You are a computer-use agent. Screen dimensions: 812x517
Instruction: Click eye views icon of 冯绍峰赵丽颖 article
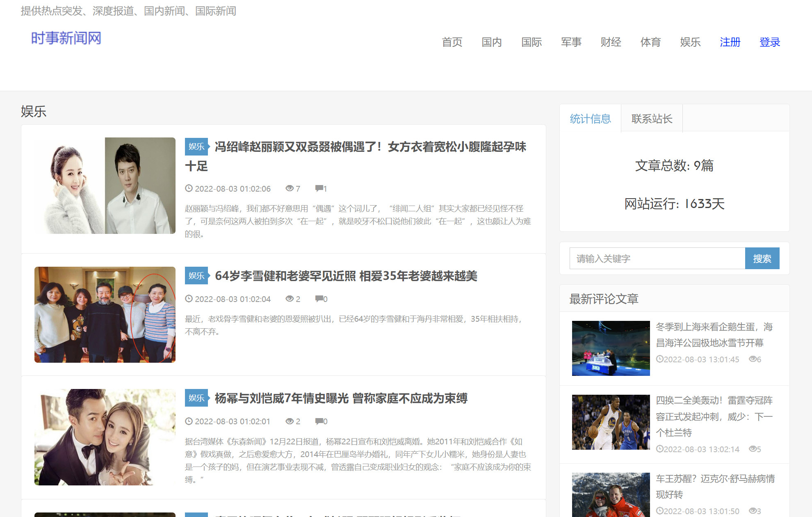(x=290, y=188)
